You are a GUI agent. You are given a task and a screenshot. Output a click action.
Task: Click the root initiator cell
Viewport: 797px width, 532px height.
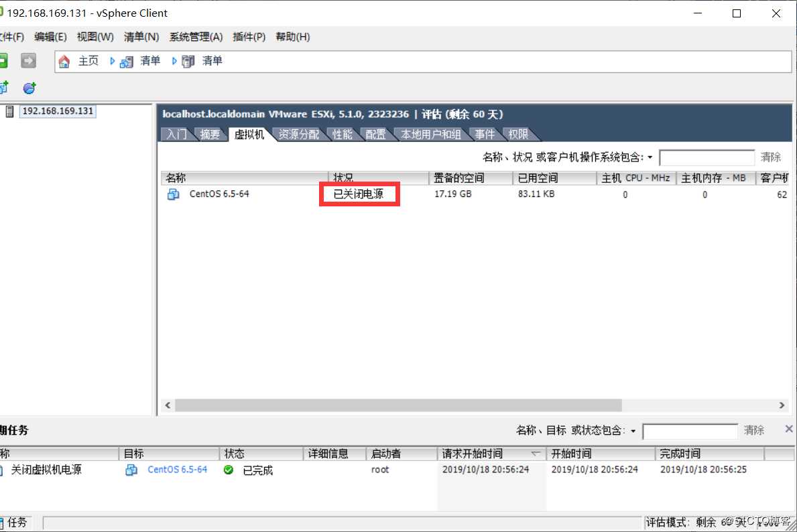click(x=379, y=470)
